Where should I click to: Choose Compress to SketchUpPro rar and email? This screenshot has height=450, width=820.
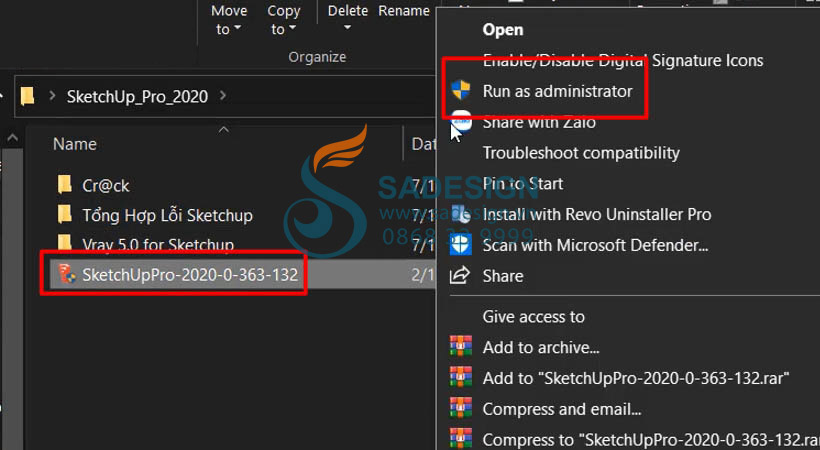click(651, 440)
